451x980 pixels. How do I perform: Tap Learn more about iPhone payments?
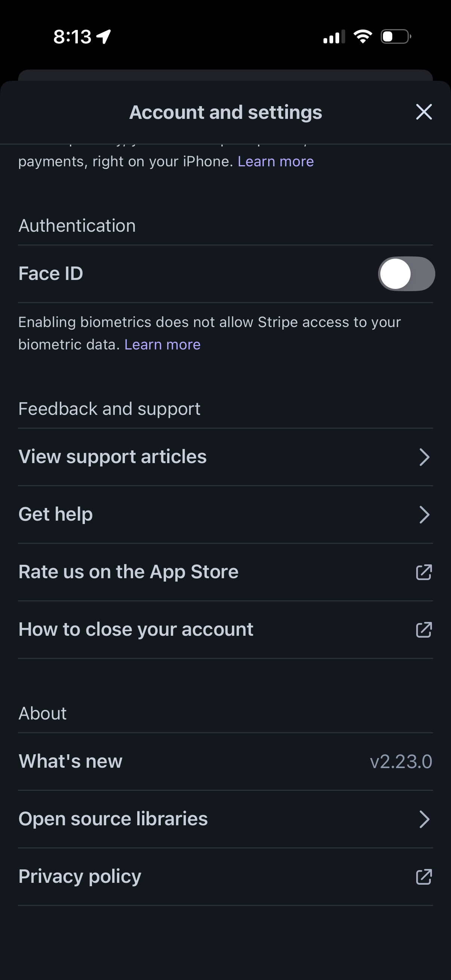276,161
